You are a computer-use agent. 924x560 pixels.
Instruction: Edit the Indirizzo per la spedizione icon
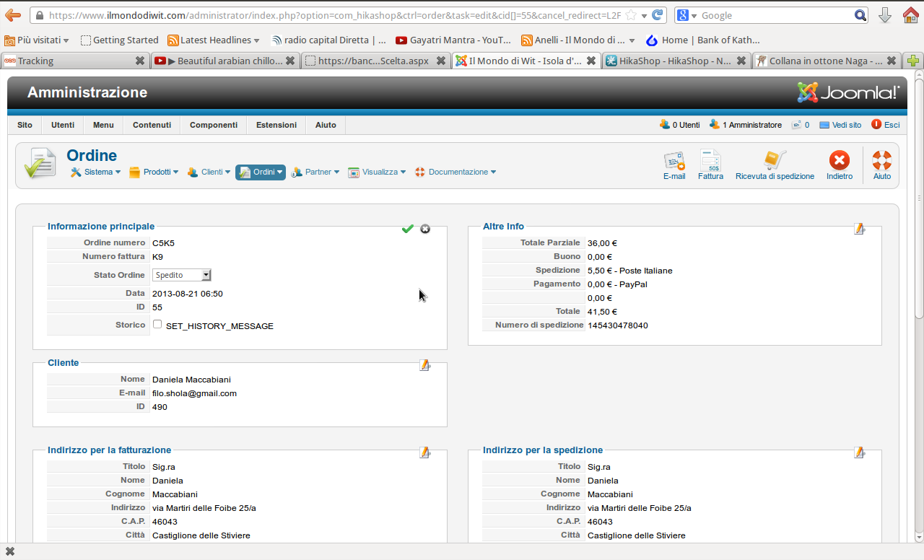pyautogui.click(x=859, y=452)
